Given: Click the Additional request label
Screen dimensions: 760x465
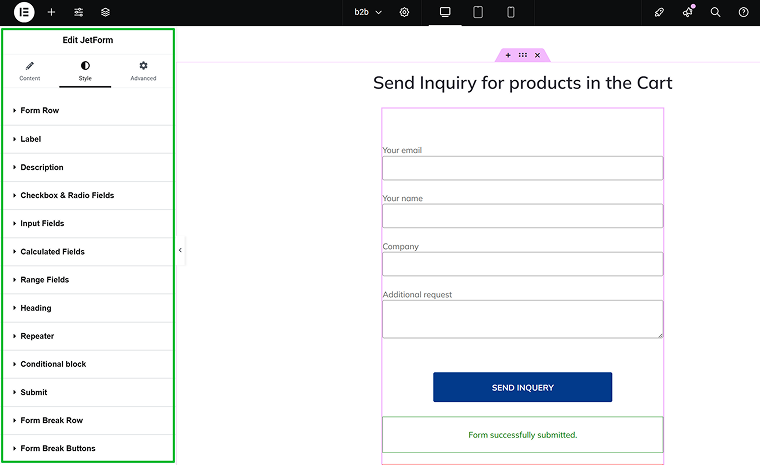Looking at the screenshot, I should click(x=417, y=295).
